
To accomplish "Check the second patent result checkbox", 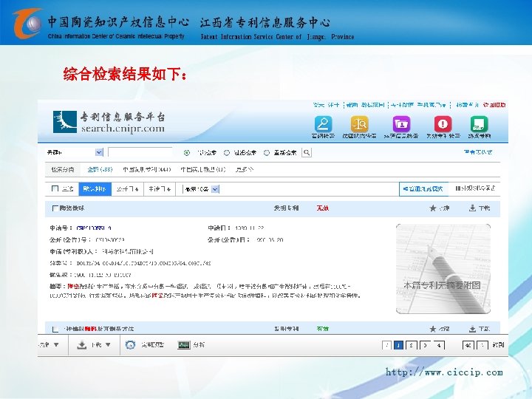I will (55, 329).
